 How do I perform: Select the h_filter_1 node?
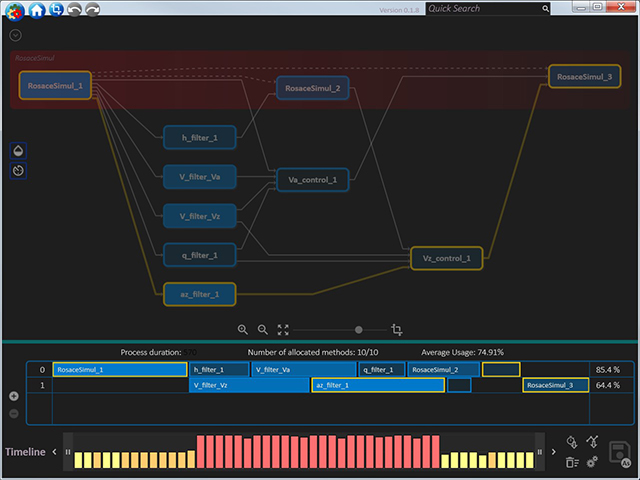point(200,138)
